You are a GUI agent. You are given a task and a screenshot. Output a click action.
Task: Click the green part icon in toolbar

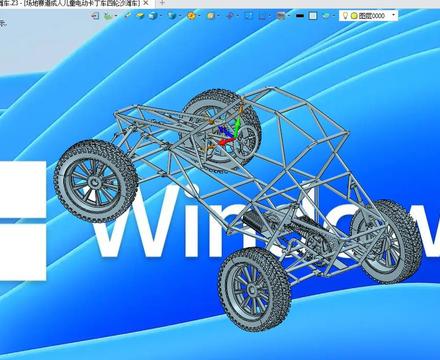click(108, 16)
